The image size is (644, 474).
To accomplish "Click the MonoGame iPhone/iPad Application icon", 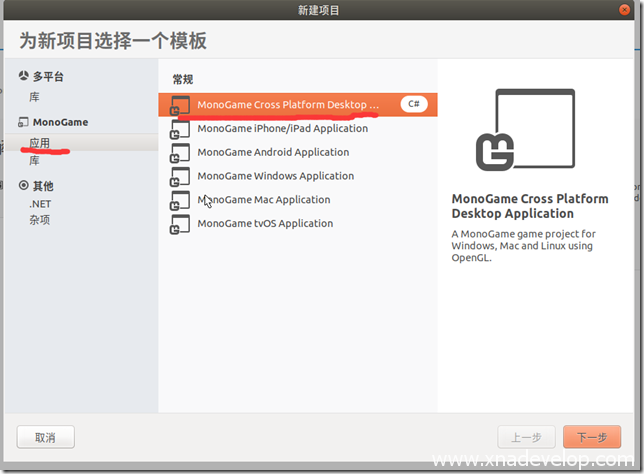I will tap(180, 129).
